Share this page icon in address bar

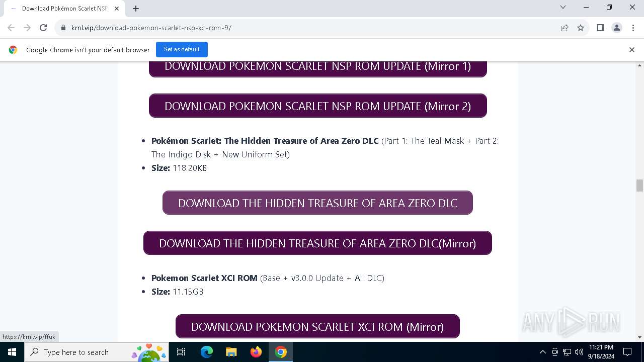click(565, 28)
